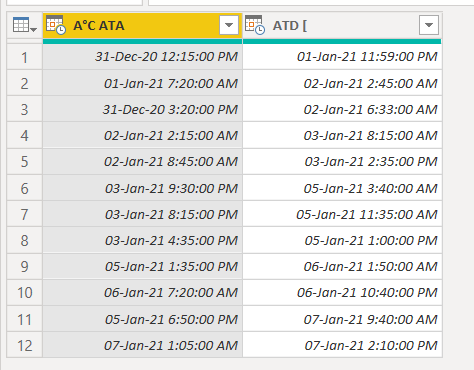Select row number 5
This screenshot has height=370, width=474.
24,162
